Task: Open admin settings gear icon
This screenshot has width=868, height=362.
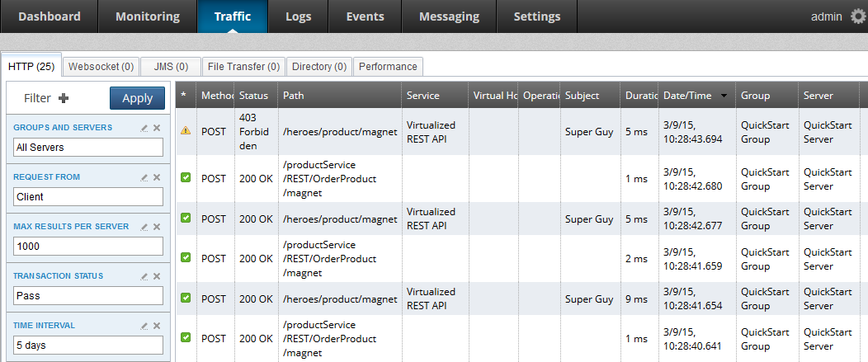Action: [858, 16]
